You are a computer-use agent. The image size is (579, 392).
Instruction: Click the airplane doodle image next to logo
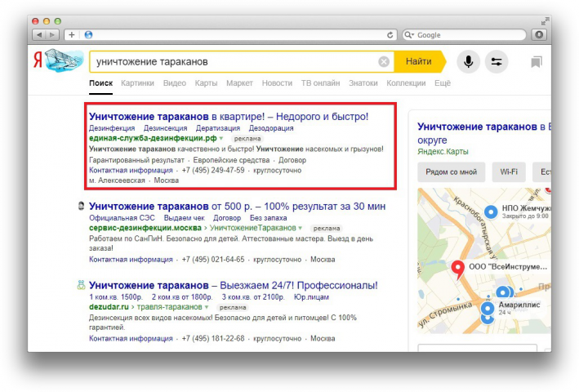pos(64,60)
